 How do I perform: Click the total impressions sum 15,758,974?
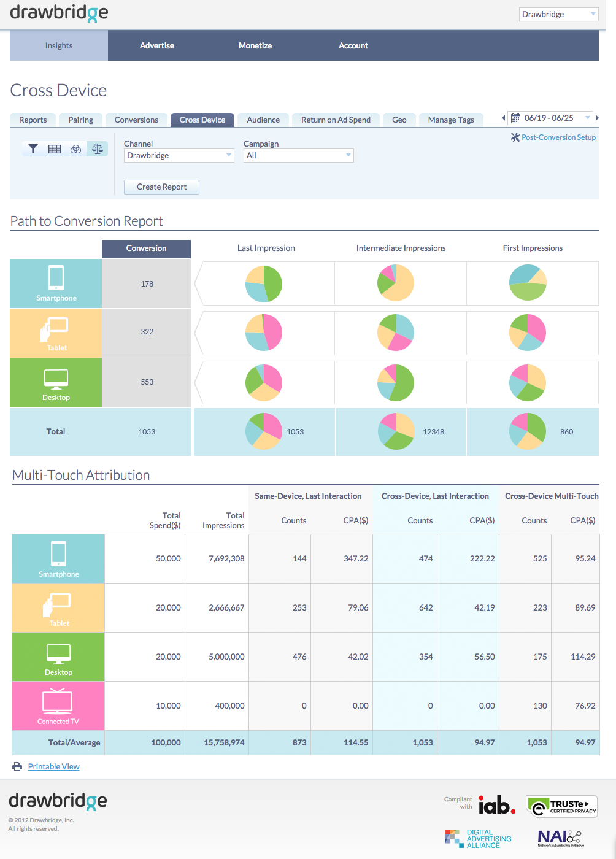pyautogui.click(x=224, y=743)
